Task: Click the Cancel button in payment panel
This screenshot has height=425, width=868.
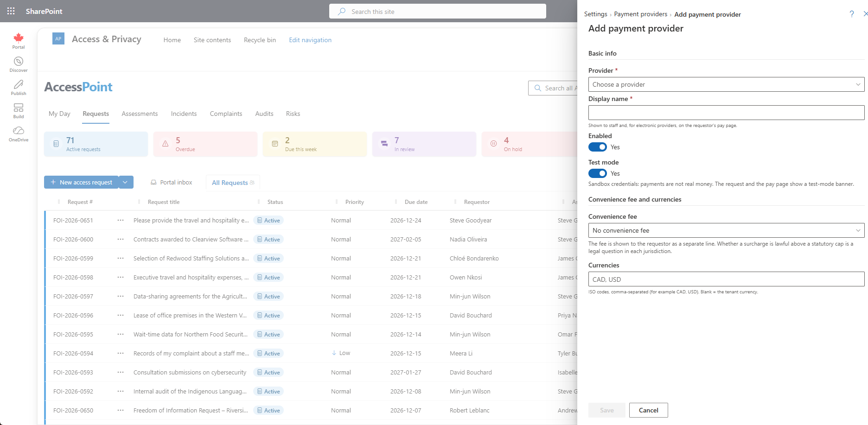Action: coord(648,410)
